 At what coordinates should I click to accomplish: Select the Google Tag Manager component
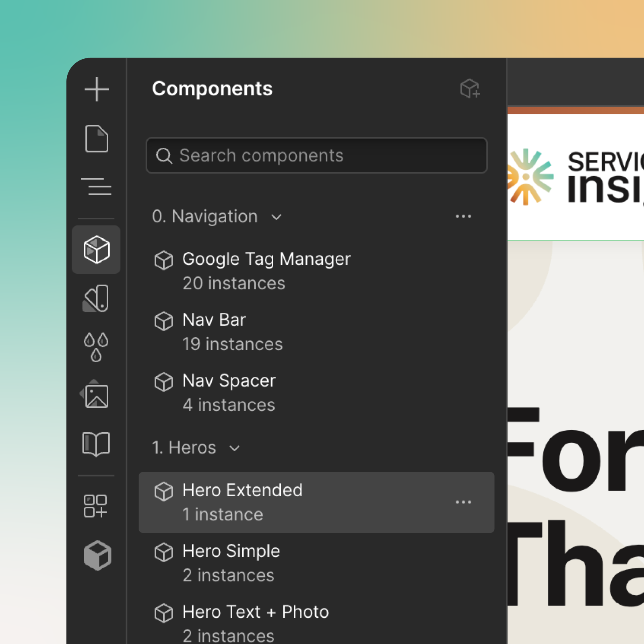click(x=266, y=259)
